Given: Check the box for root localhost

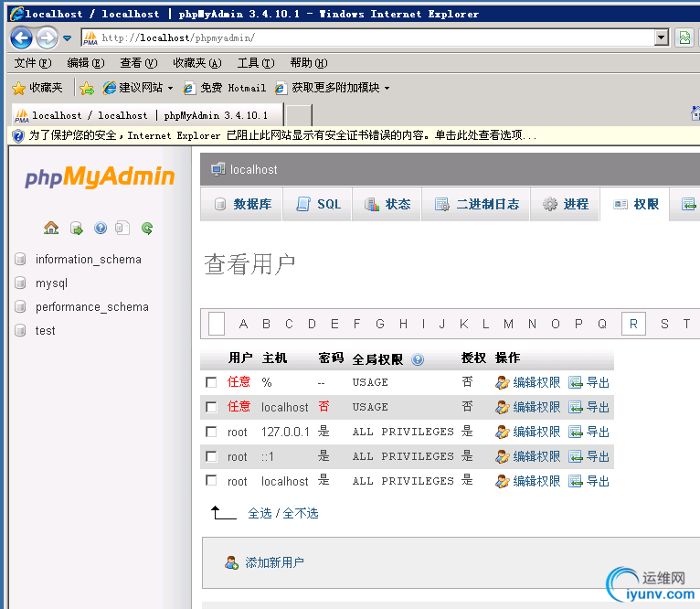Looking at the screenshot, I should pos(211,480).
